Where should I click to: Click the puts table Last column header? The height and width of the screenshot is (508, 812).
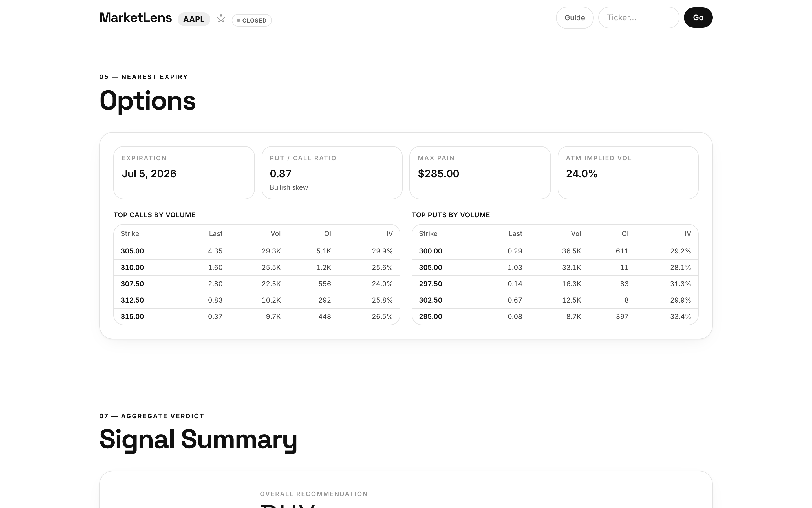tap(515, 233)
